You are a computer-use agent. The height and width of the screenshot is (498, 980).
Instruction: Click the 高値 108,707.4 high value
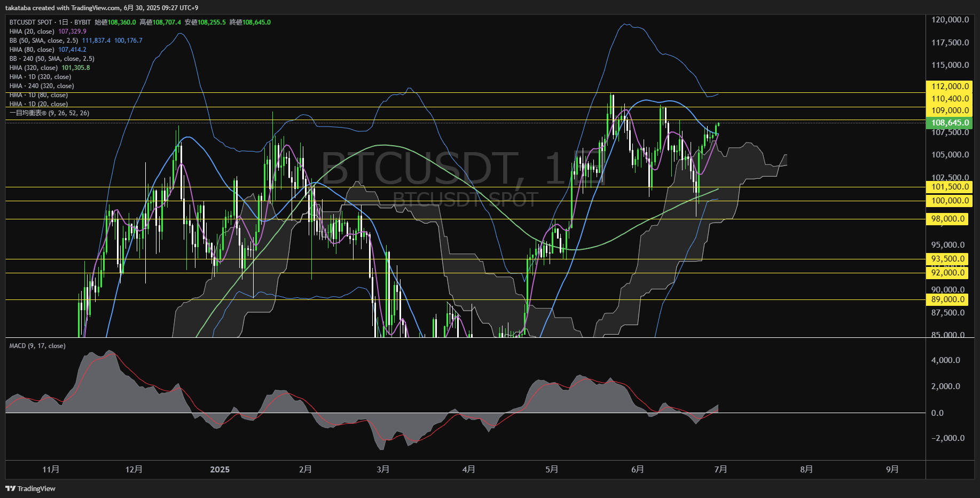pos(160,22)
